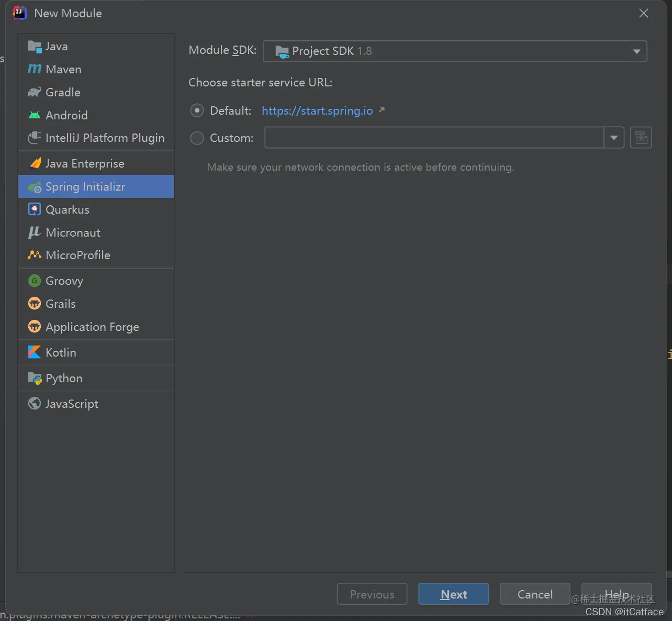Select the 'Groovy' entry text
The width and height of the screenshot is (672, 621).
click(x=64, y=281)
